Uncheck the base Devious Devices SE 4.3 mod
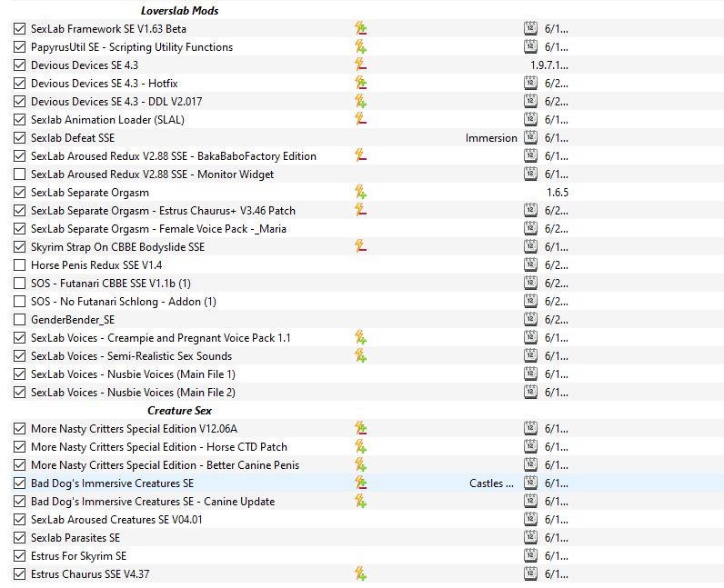The width and height of the screenshot is (724, 588). click(x=19, y=65)
